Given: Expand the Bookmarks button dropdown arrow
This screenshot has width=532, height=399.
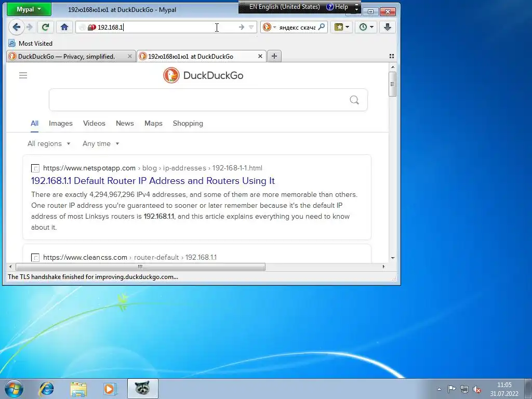Looking at the screenshot, I should 347,27.
